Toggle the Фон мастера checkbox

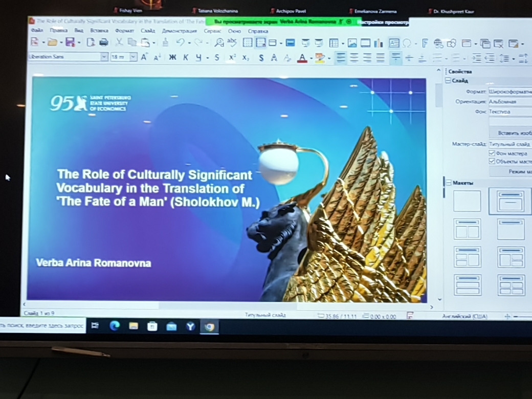(492, 153)
